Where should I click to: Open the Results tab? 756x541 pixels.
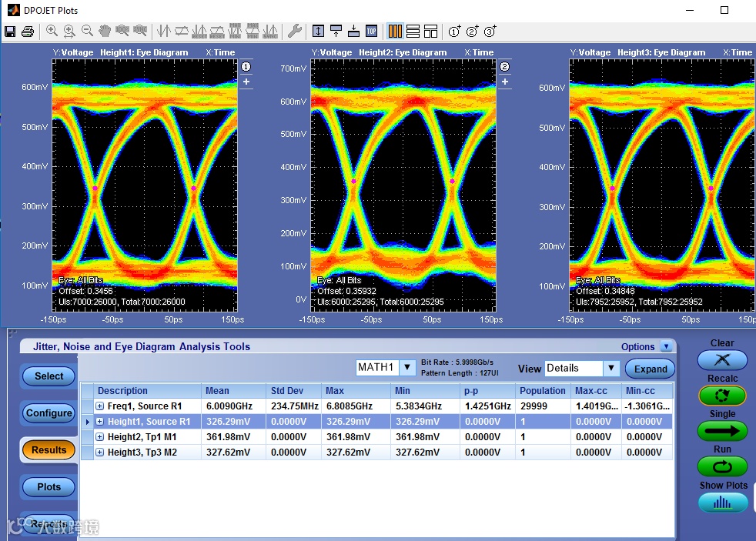pyautogui.click(x=49, y=450)
